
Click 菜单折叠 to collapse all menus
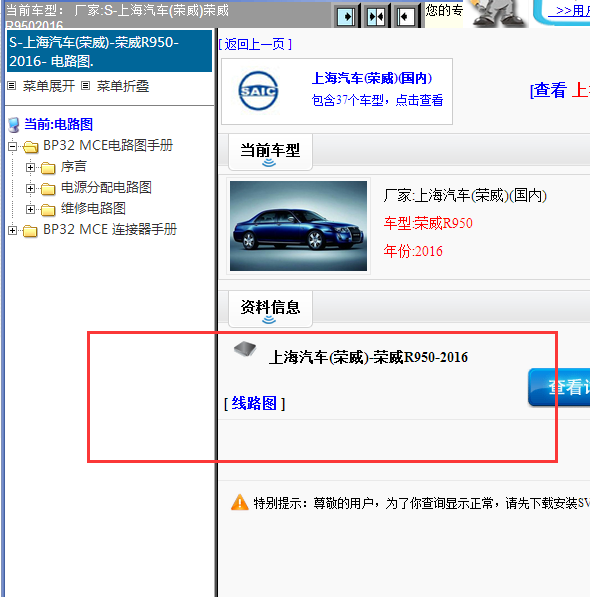click(x=123, y=86)
